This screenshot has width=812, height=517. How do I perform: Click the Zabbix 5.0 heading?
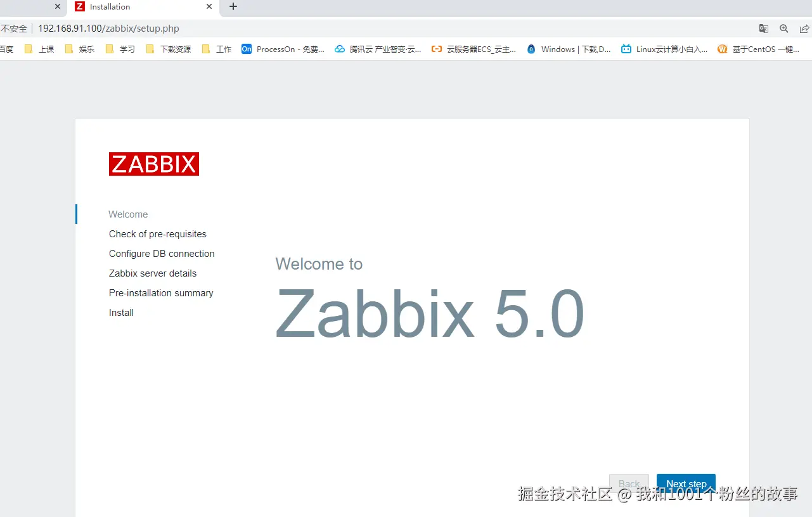(x=430, y=313)
